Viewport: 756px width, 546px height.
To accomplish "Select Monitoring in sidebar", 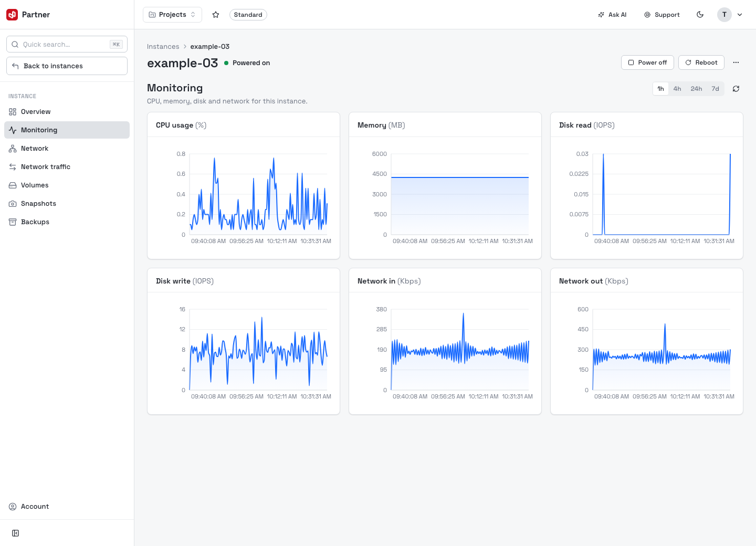I will coord(67,130).
